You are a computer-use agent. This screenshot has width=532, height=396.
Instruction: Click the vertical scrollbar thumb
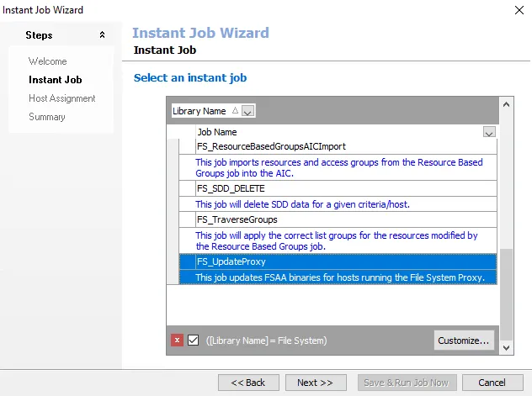(x=506, y=295)
